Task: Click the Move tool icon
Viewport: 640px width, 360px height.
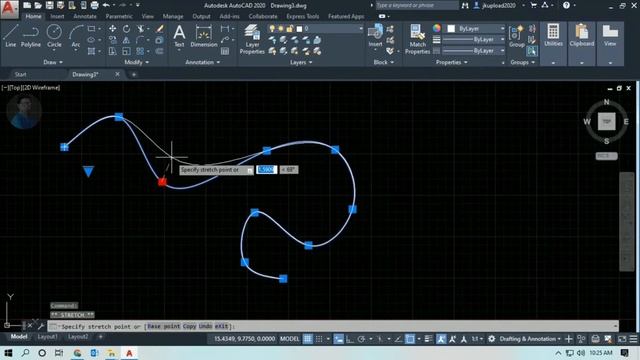Action: click(x=112, y=29)
